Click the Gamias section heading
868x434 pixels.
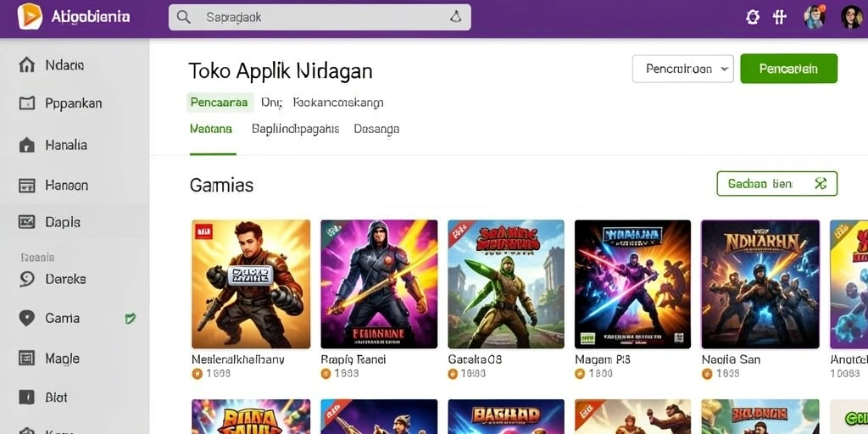pyautogui.click(x=221, y=185)
